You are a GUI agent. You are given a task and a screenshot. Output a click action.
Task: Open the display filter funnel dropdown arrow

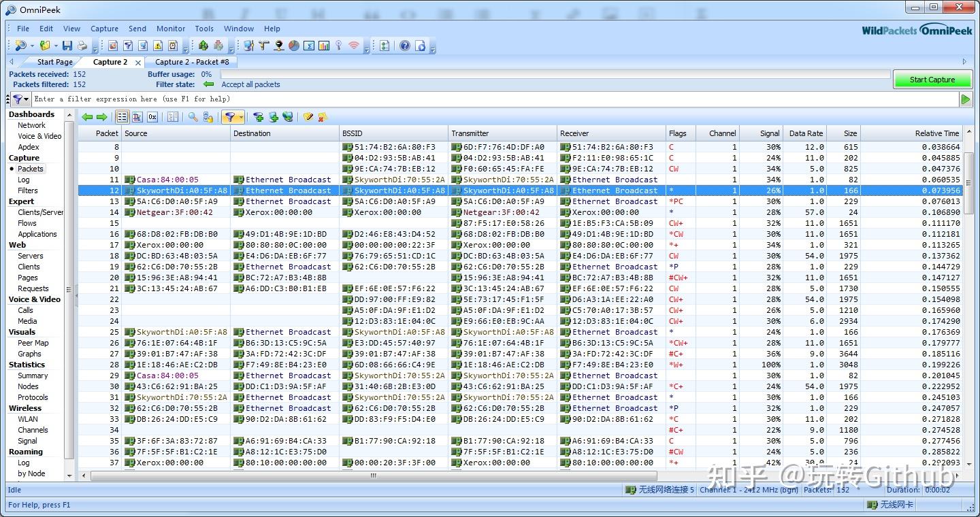[x=241, y=117]
